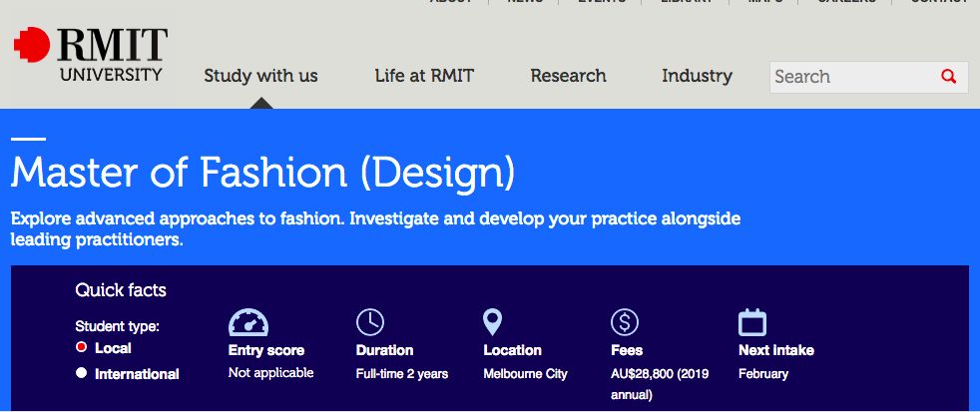The height and width of the screenshot is (412, 980).
Task: Click the 'Explore advanced approaches to fashion' description
Action: coord(375,229)
